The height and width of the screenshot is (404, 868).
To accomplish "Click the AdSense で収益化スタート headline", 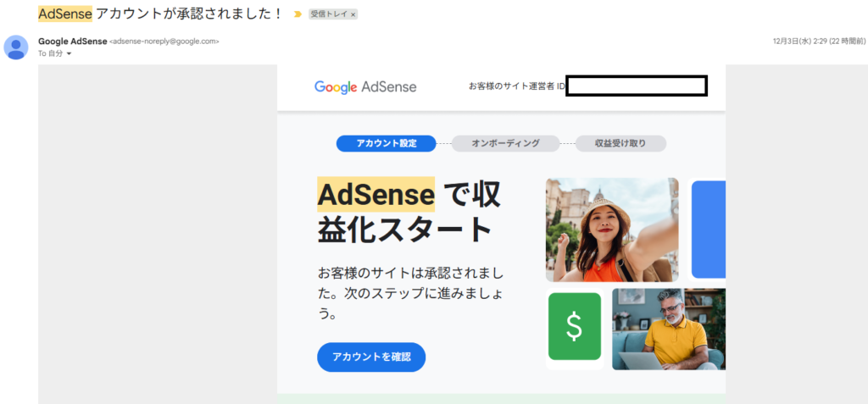I will pos(409,212).
